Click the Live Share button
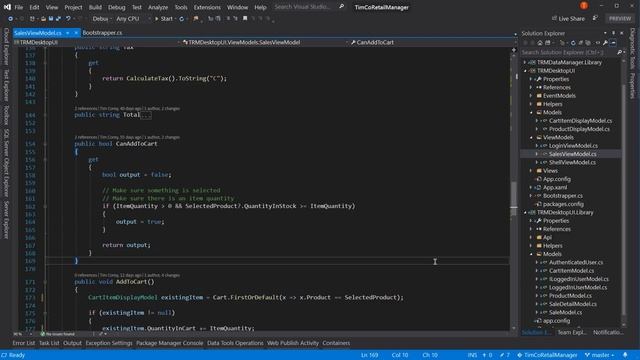The height and width of the screenshot is (360, 640). 568,19
